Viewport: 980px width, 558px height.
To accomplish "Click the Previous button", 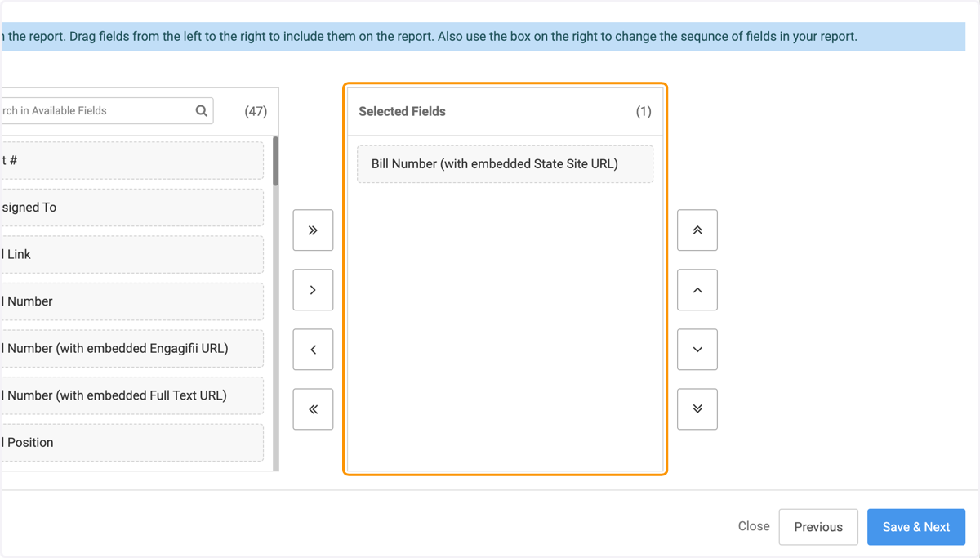I will 818,527.
